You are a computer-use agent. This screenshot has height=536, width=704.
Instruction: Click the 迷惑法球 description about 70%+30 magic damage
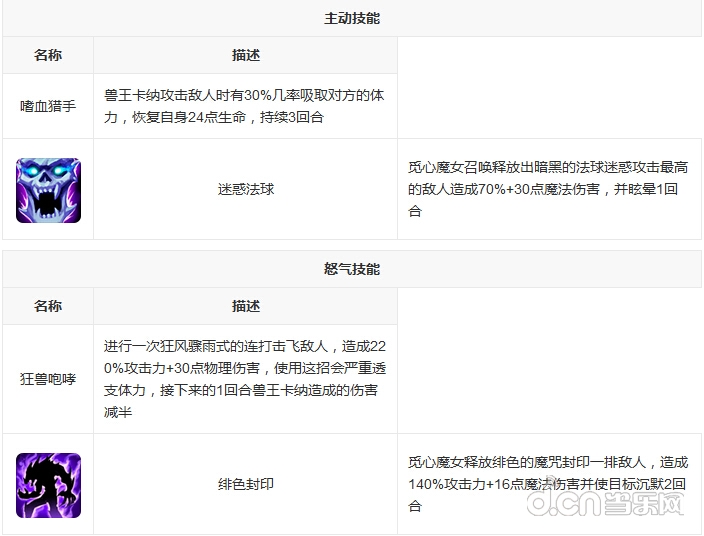[548, 190]
